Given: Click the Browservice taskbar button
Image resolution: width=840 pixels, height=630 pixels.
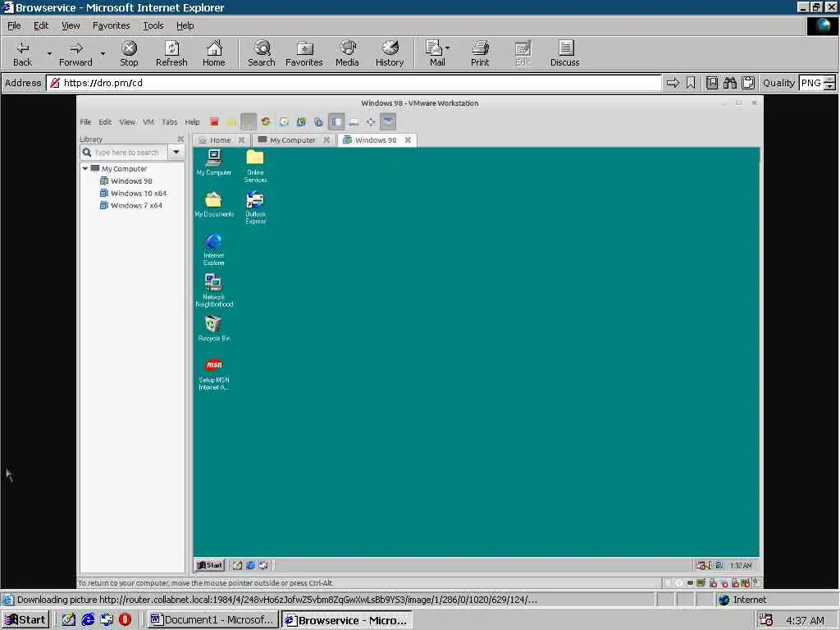Looking at the screenshot, I should 347,620.
